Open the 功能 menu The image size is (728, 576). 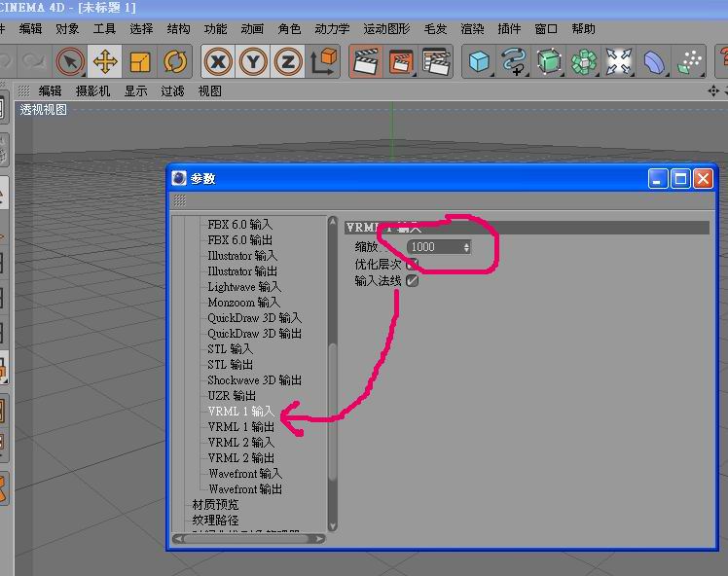(215, 29)
